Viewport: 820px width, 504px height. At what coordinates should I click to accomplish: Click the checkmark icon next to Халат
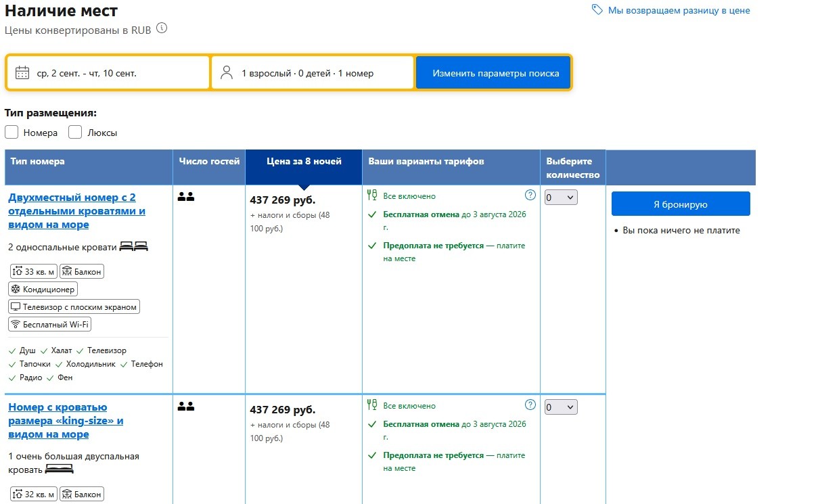(44, 350)
